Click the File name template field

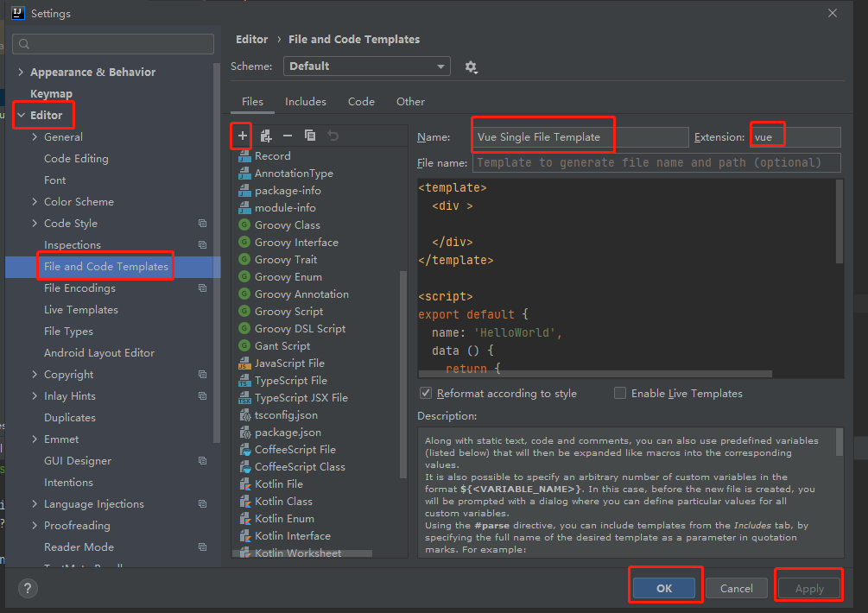[656, 162]
